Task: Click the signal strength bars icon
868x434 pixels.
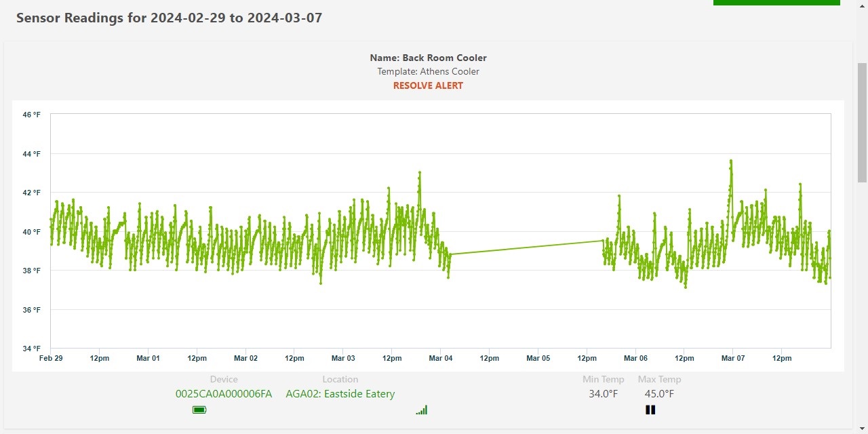Action: click(422, 410)
